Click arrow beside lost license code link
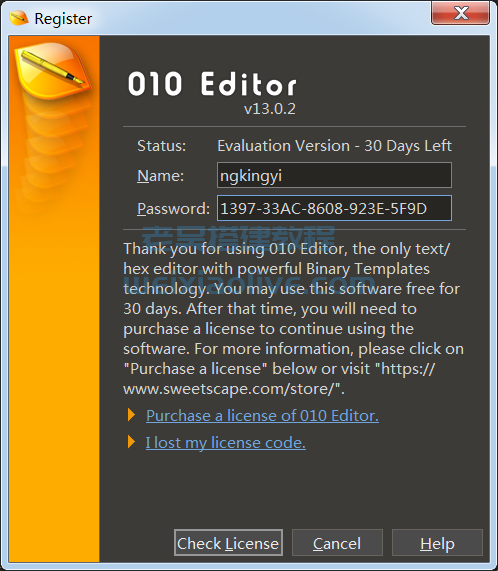Viewport: 498px width, 571px height. coord(131,442)
